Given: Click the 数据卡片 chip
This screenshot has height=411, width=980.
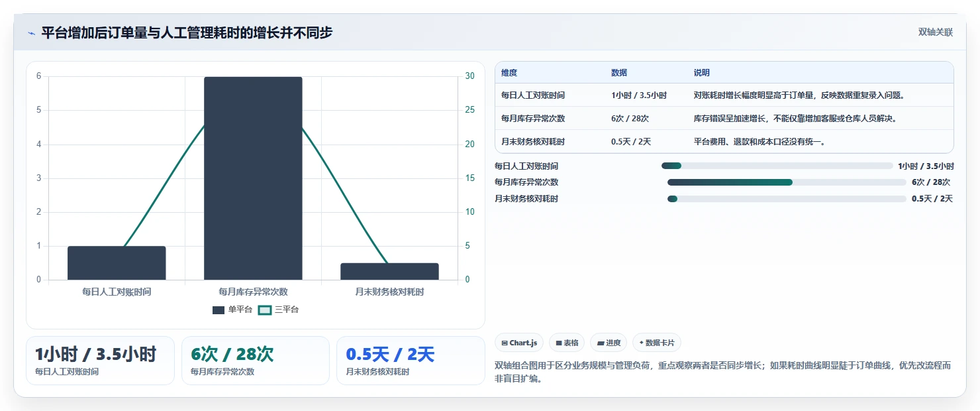Looking at the screenshot, I should pyautogui.click(x=657, y=343).
